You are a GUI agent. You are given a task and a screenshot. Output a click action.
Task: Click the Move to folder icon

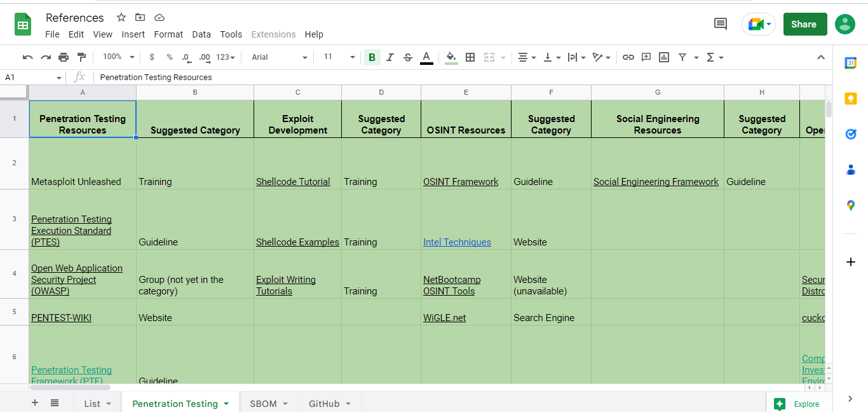140,17
